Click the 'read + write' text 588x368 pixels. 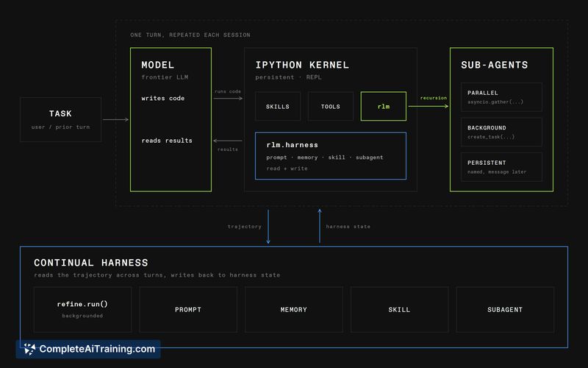287,169
